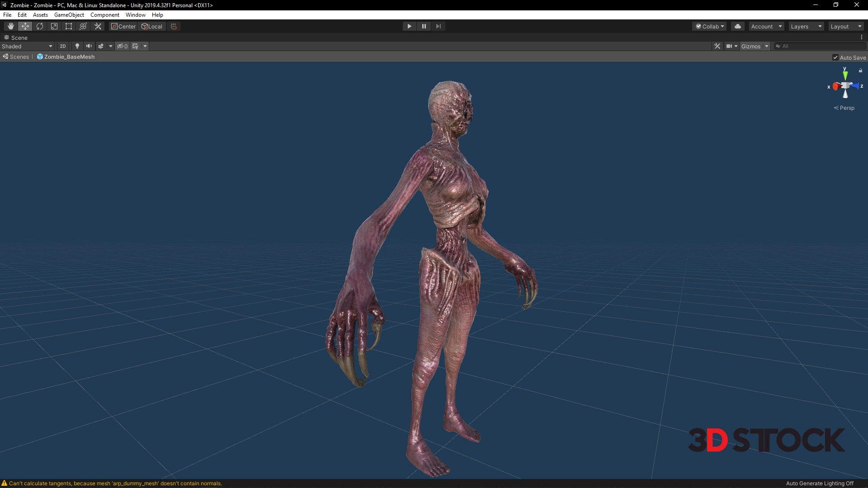This screenshot has height=488, width=868.
Task: Click the cloud services icon
Action: [737, 26]
